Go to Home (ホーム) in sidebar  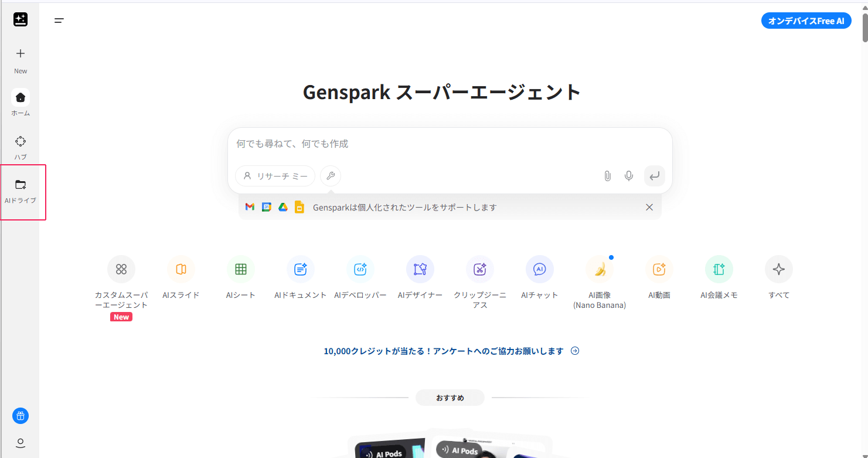tap(21, 98)
